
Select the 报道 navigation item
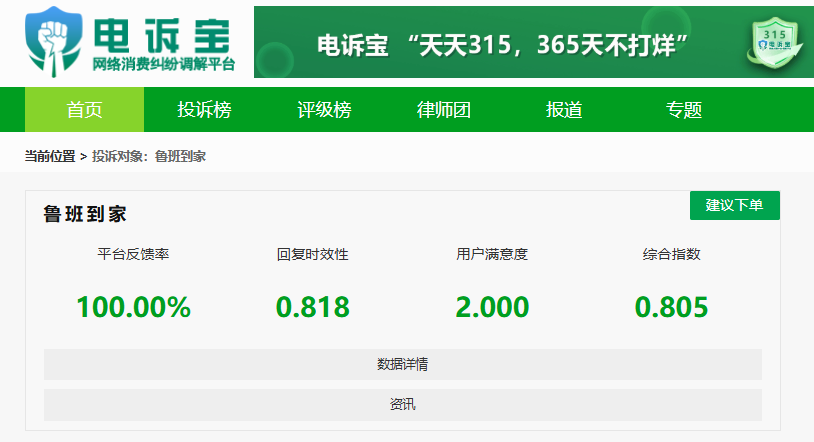(x=564, y=110)
